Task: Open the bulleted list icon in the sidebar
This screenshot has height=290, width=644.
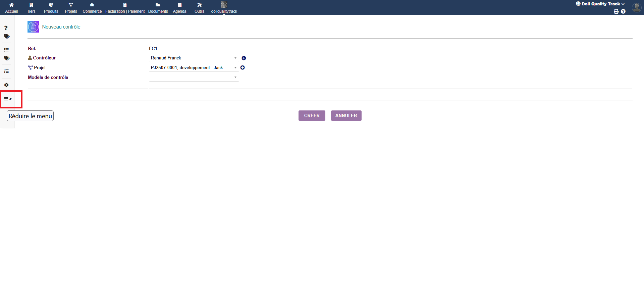Action: (6, 50)
